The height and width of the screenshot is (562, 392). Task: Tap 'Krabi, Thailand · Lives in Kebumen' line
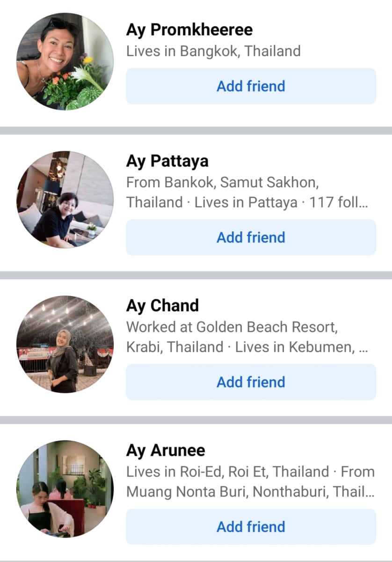click(247, 348)
